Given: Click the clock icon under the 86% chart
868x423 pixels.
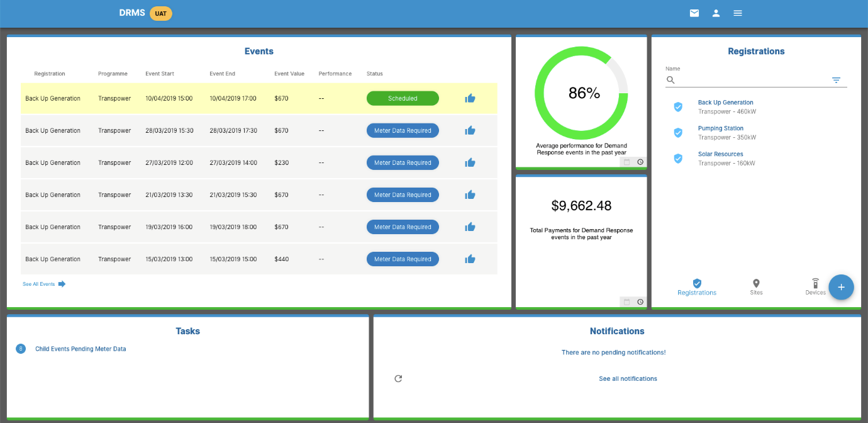Looking at the screenshot, I should pyautogui.click(x=640, y=162).
